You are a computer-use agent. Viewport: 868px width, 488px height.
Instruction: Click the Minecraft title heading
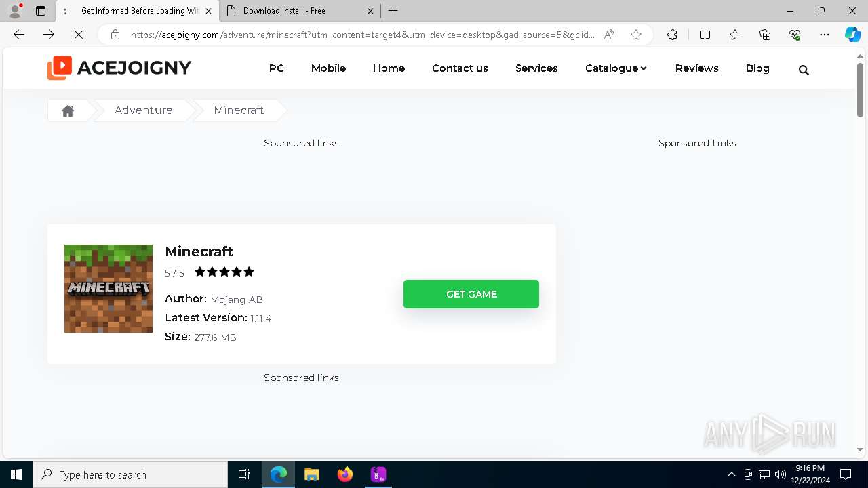[x=199, y=251]
